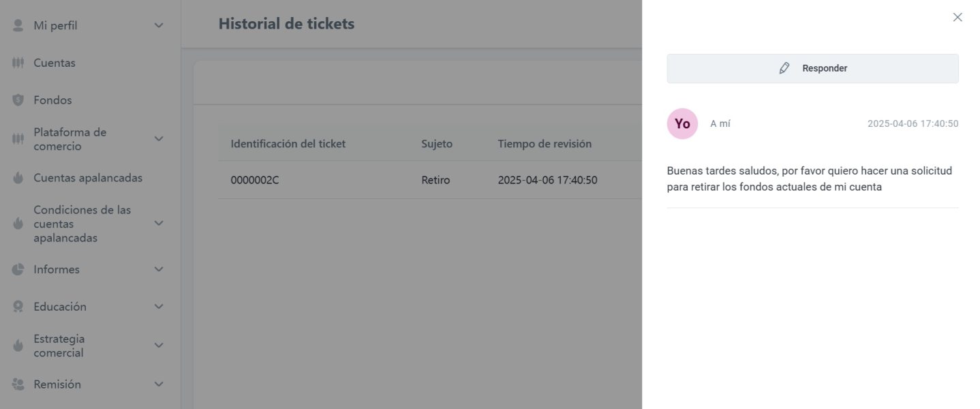
Task: Click the Remisión people icon
Action: [x=18, y=384]
